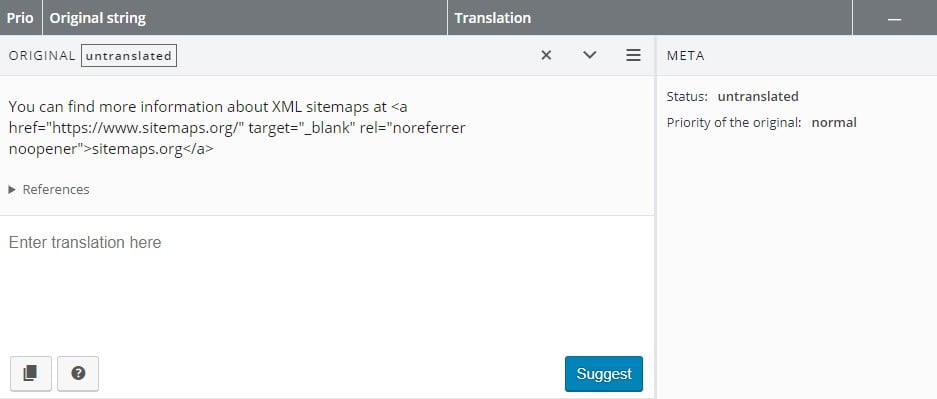Viewport: 937px width, 399px height.
Task: Open the help question mark button
Action: click(78, 373)
